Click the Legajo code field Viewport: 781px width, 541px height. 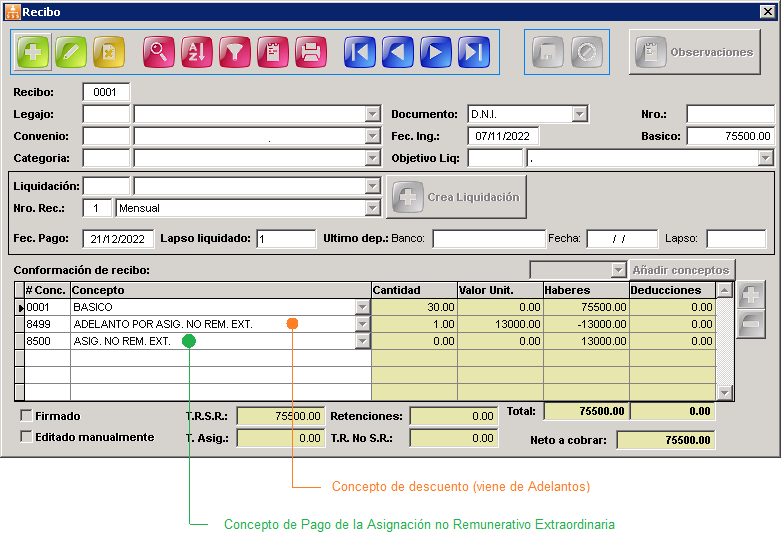[106, 114]
